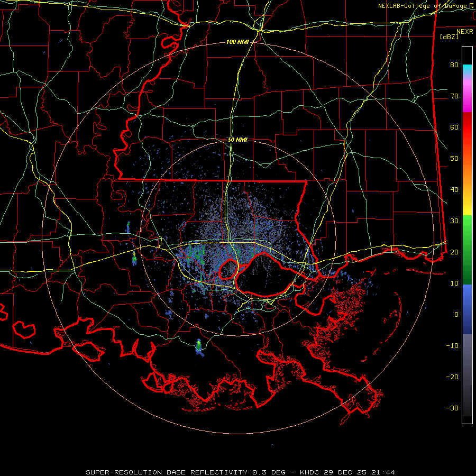Click the 100 NMI range ring label
The width and height of the screenshot is (476, 476).
tap(237, 42)
